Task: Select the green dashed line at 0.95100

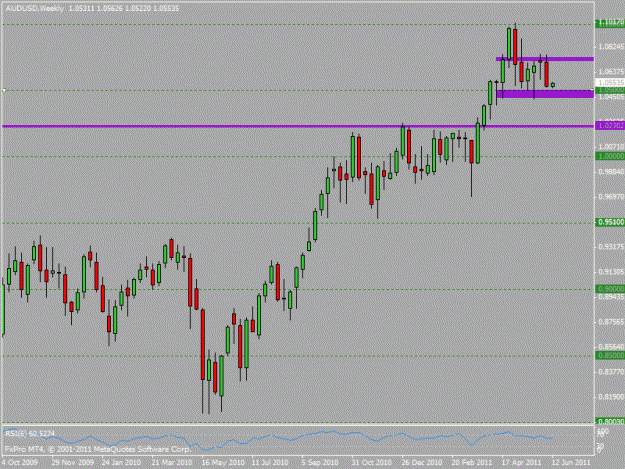Action: coord(298,223)
